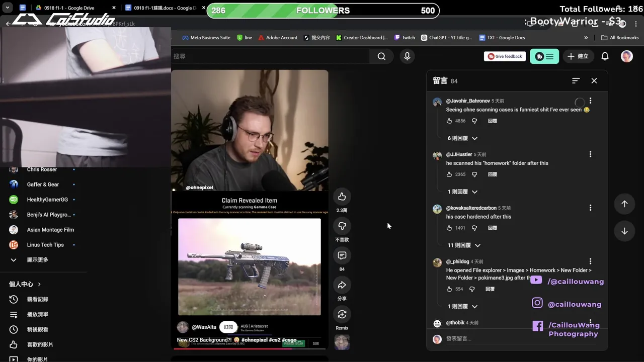Reply to @kovaksalteredcarbon's comment with 回覆
644x362 pixels.
coord(493,228)
